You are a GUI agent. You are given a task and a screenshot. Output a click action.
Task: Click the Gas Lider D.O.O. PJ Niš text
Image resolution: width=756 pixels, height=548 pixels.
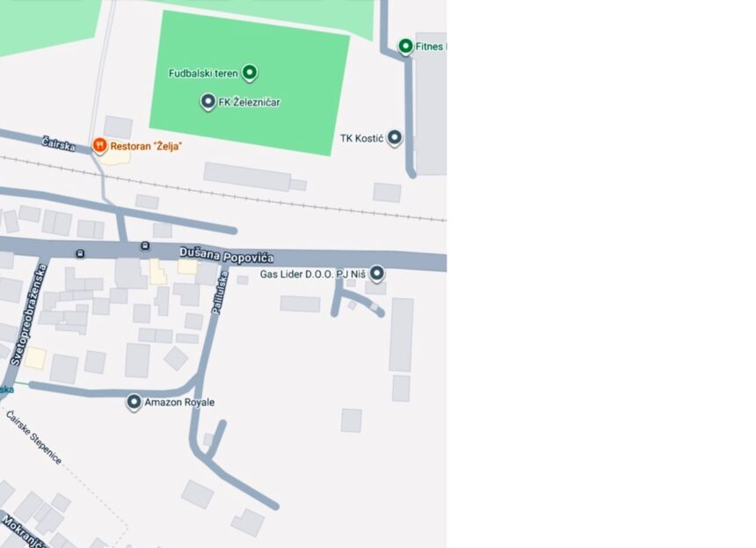312,274
